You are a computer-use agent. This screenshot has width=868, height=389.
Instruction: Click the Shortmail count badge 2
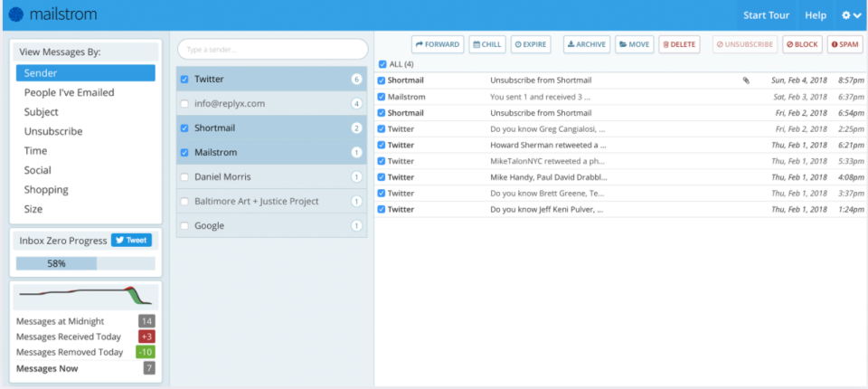pyautogui.click(x=356, y=128)
